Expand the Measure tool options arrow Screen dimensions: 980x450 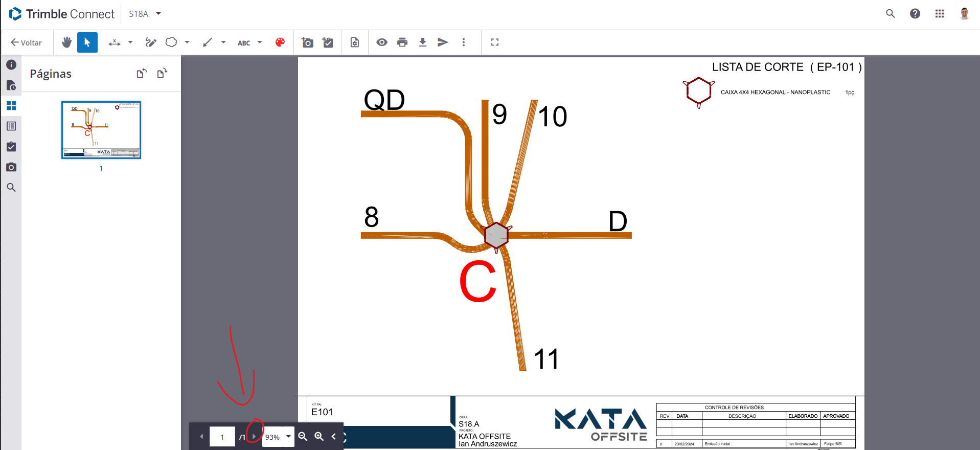[130, 42]
